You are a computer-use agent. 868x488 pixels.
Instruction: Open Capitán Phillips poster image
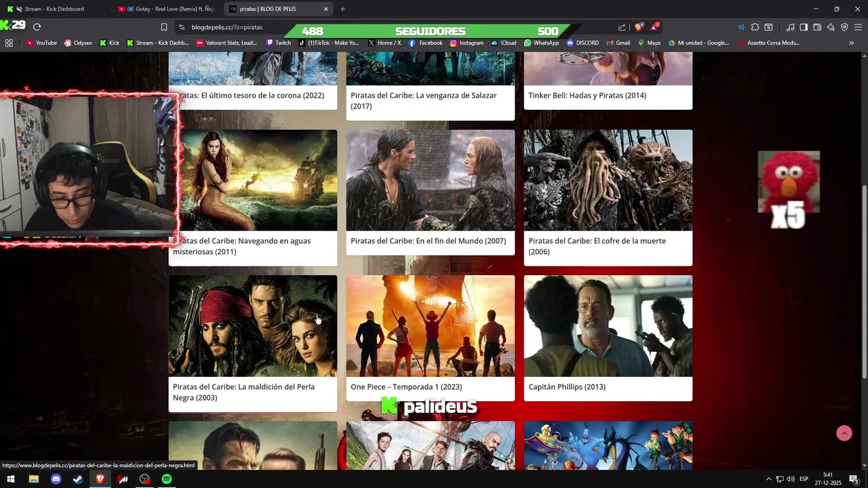tap(608, 326)
